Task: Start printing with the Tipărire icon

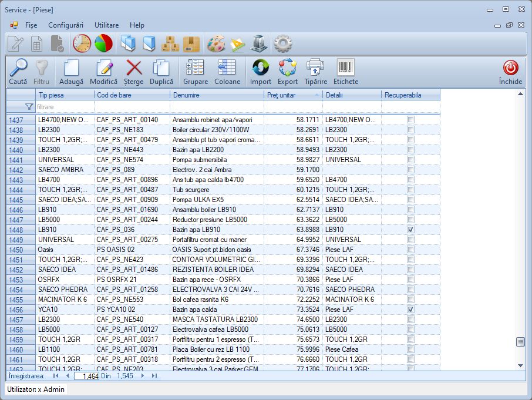Action: pyautogui.click(x=315, y=70)
